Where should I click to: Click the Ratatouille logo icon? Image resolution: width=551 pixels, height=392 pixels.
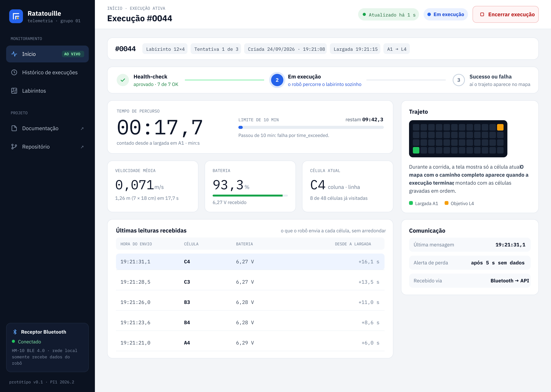point(16,16)
